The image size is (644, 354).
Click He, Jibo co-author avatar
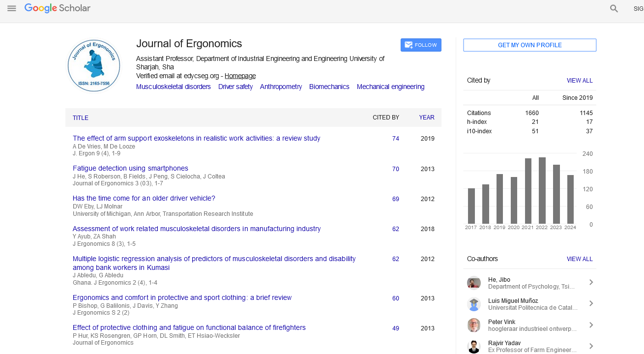(473, 283)
